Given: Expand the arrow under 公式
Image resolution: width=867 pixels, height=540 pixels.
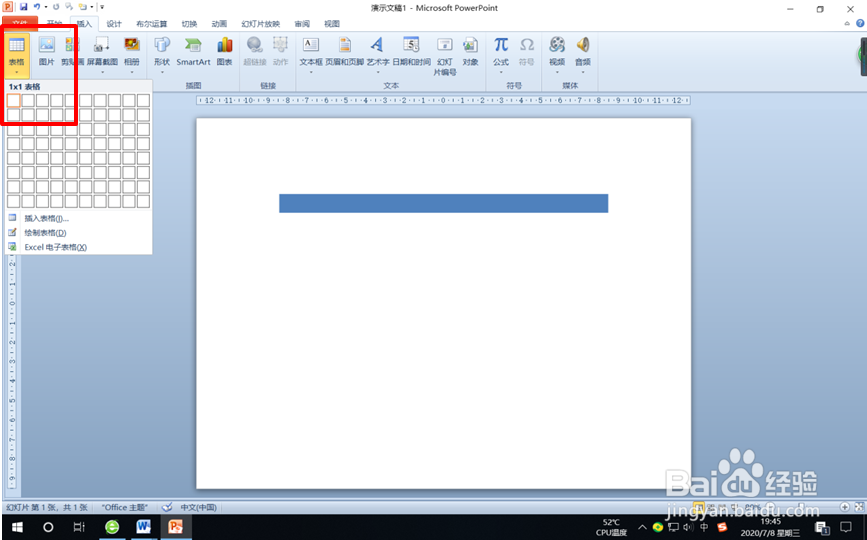Looking at the screenshot, I should 501,72.
